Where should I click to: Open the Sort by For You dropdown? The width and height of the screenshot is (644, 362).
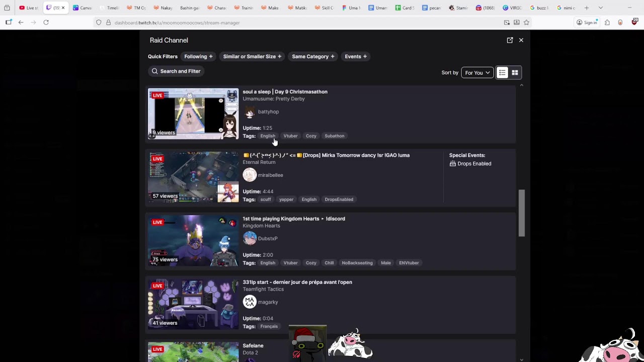(x=477, y=73)
